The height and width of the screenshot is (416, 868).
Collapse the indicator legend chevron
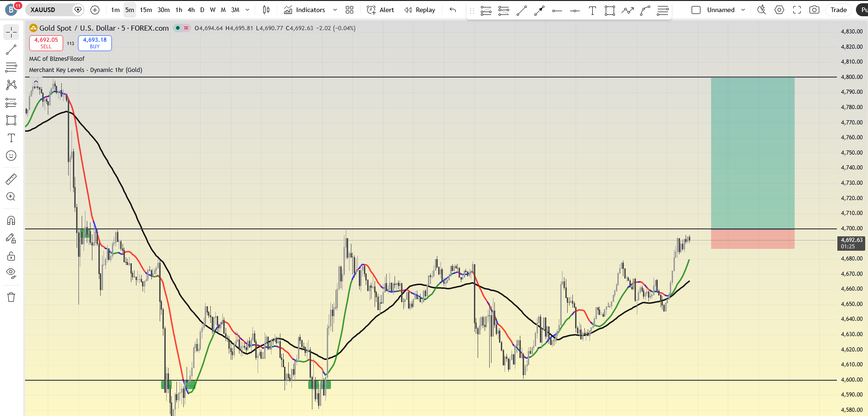click(36, 82)
